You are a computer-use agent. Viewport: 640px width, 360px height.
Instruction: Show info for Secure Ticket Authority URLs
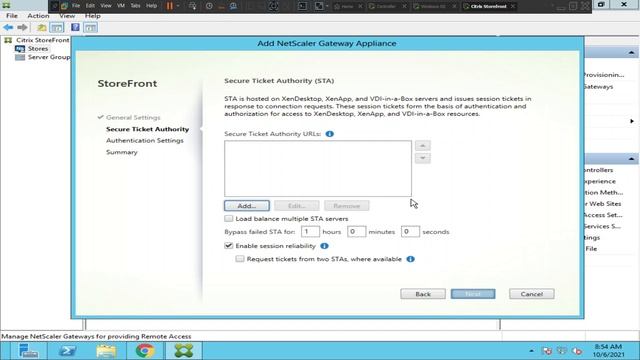coord(329,134)
